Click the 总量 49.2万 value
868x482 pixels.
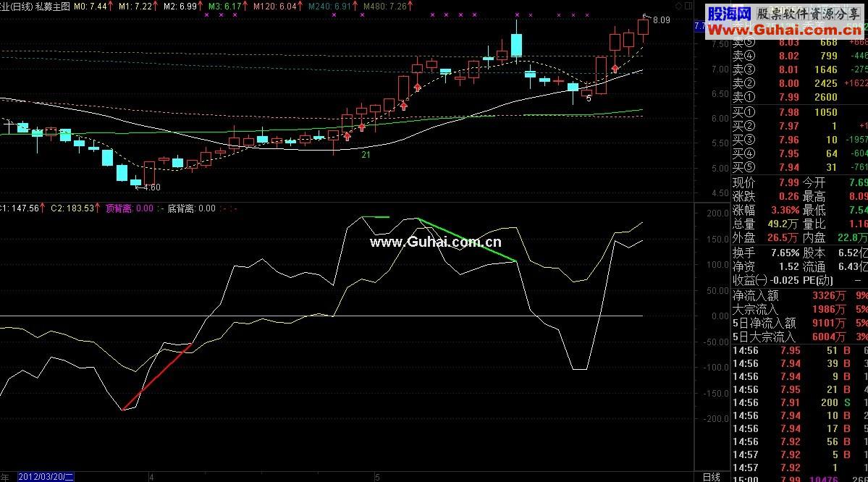pyautogui.click(x=783, y=224)
